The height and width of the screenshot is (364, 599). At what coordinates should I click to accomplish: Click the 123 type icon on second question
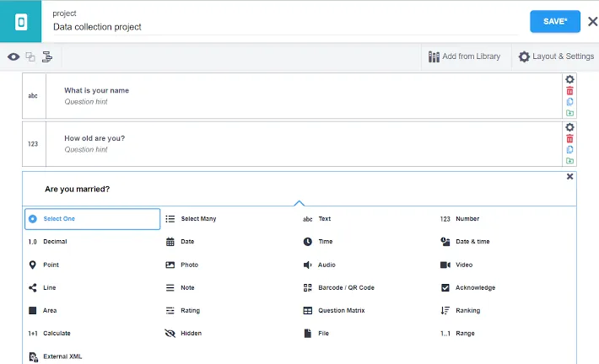pyautogui.click(x=33, y=144)
